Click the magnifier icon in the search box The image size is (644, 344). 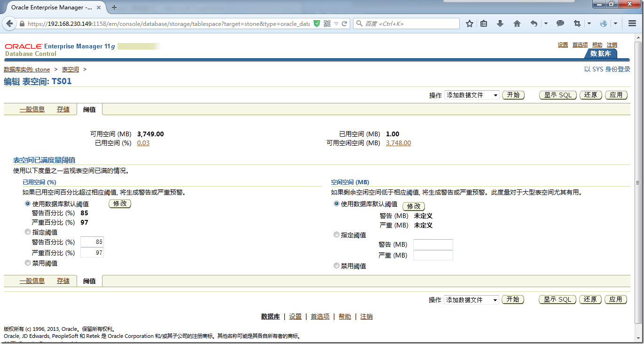(359, 23)
